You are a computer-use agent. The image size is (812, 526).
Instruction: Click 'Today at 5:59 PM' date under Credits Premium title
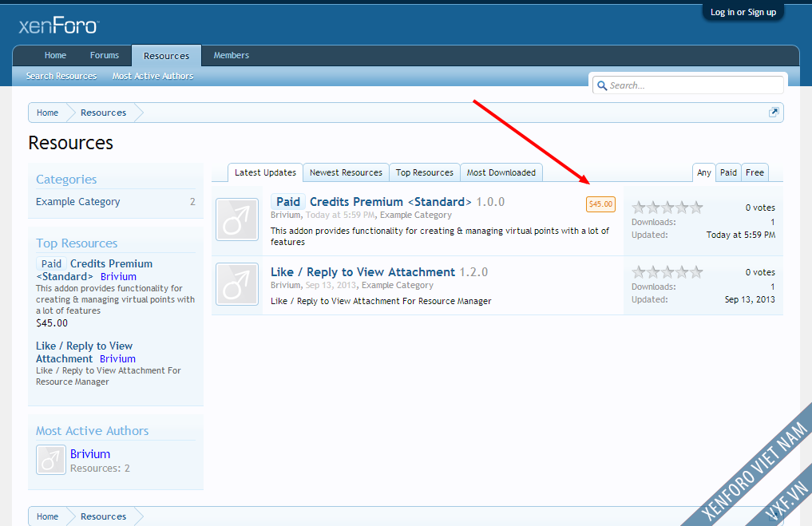click(340, 215)
